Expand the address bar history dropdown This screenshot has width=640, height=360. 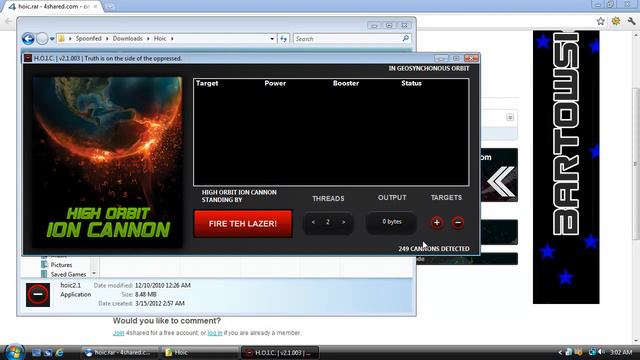point(272,39)
